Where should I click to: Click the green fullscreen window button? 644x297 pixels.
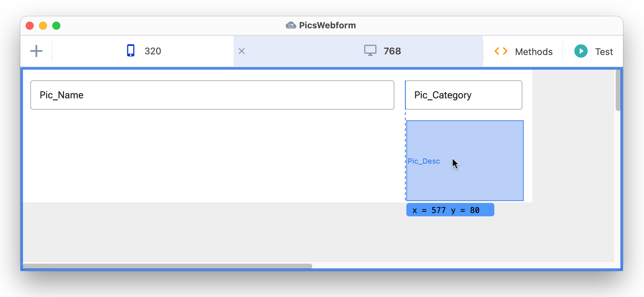point(56,26)
